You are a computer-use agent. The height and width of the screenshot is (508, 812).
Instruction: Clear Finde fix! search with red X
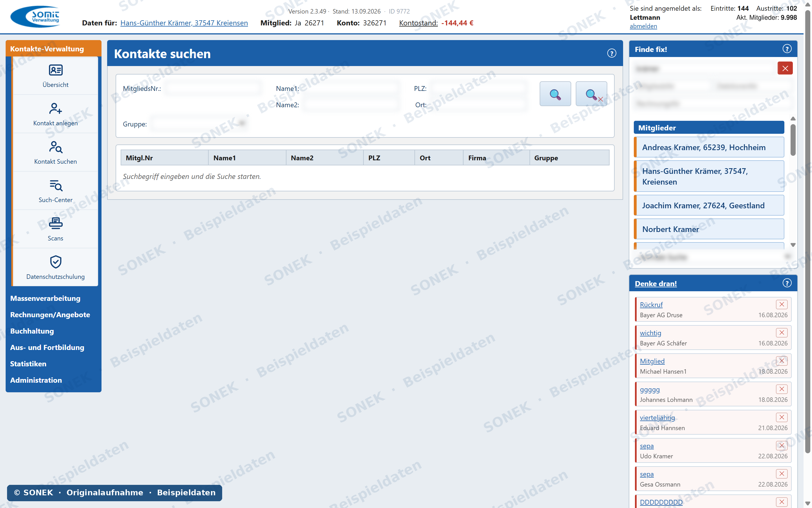point(785,69)
